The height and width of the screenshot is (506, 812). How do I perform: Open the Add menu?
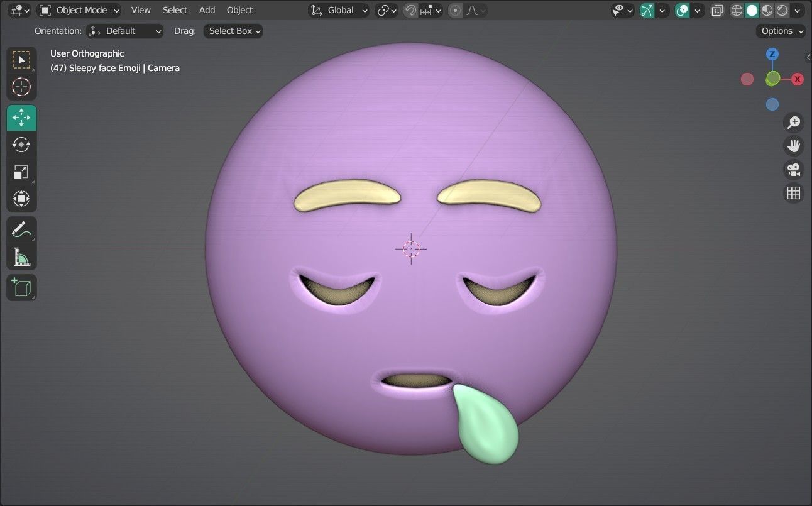point(207,10)
